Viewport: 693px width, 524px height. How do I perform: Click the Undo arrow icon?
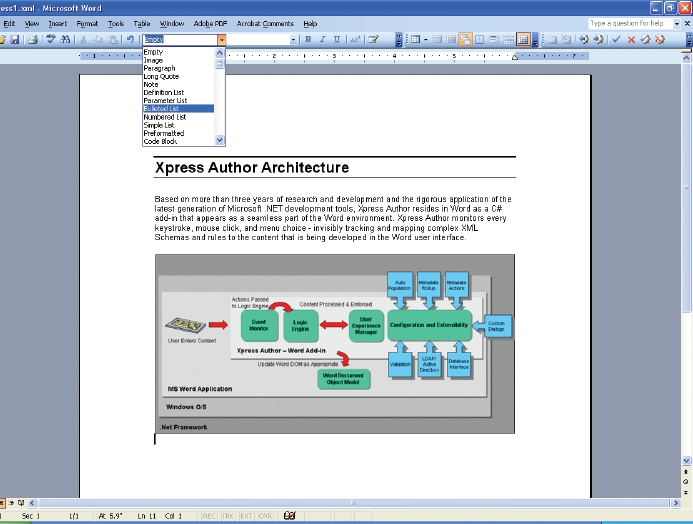[x=130, y=40]
